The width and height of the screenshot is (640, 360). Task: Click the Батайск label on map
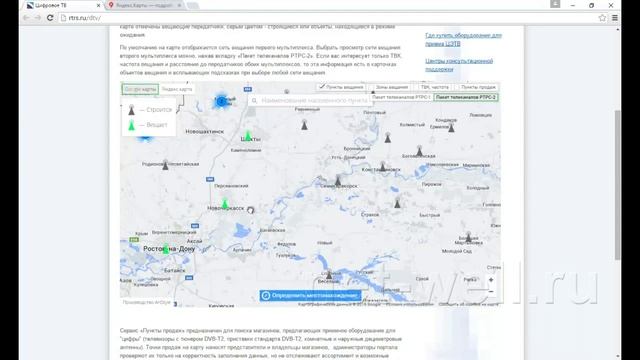tap(174, 270)
